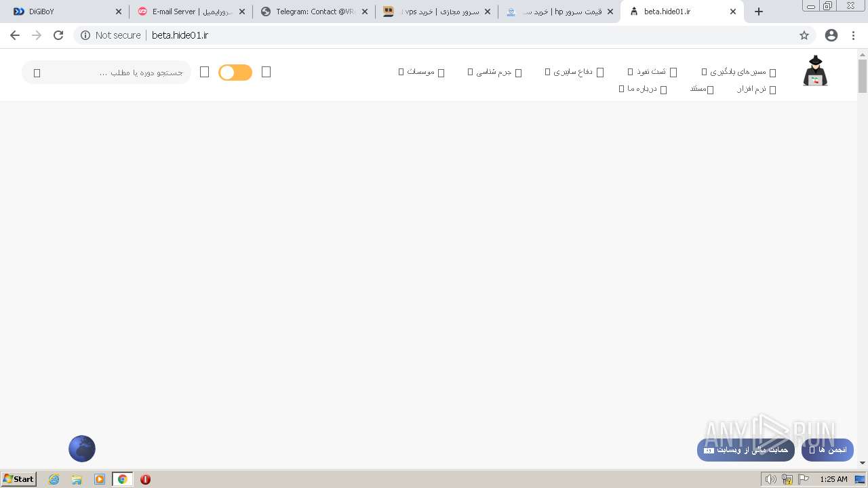This screenshot has width=868, height=488.
Task: Open the مستند menu item
Action: (x=703, y=89)
